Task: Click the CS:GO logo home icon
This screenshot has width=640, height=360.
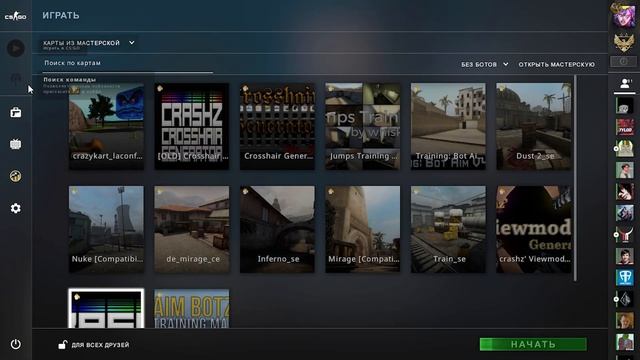Action: click(x=16, y=16)
